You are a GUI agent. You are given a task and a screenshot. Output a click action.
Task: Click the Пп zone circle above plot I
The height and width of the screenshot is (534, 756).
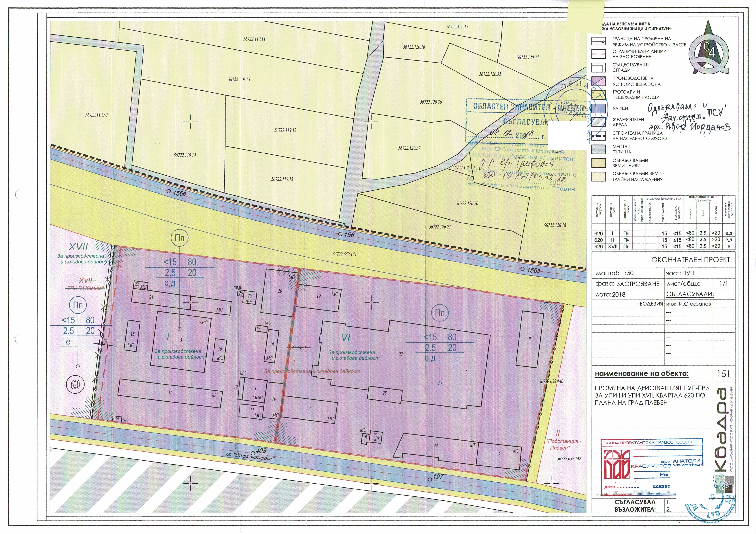pyautogui.click(x=179, y=238)
